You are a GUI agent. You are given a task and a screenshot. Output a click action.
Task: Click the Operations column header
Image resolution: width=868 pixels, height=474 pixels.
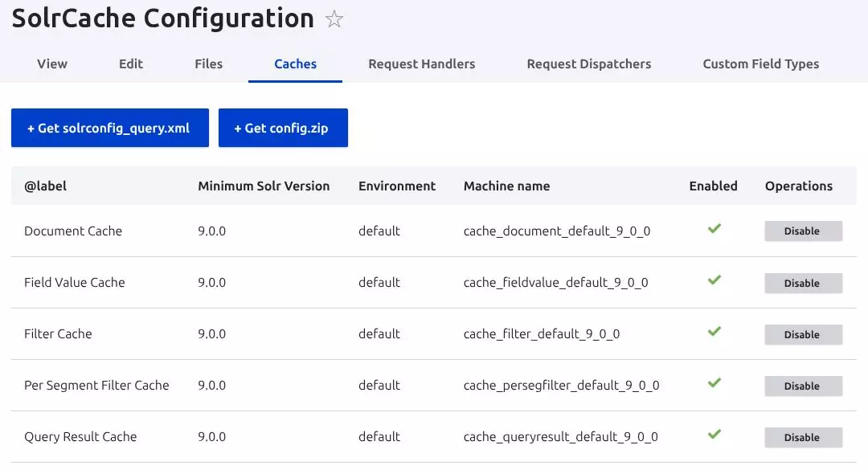click(798, 186)
